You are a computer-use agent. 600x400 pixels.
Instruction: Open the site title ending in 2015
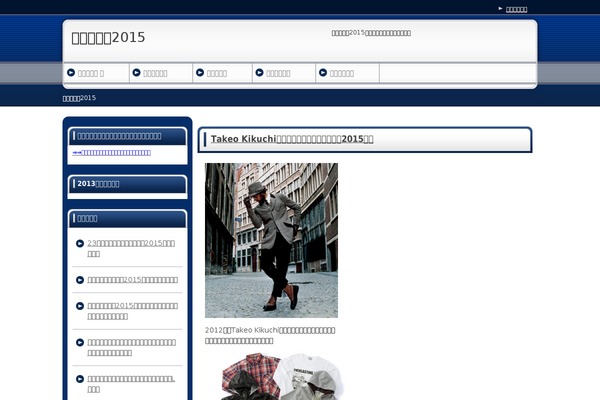(x=108, y=38)
